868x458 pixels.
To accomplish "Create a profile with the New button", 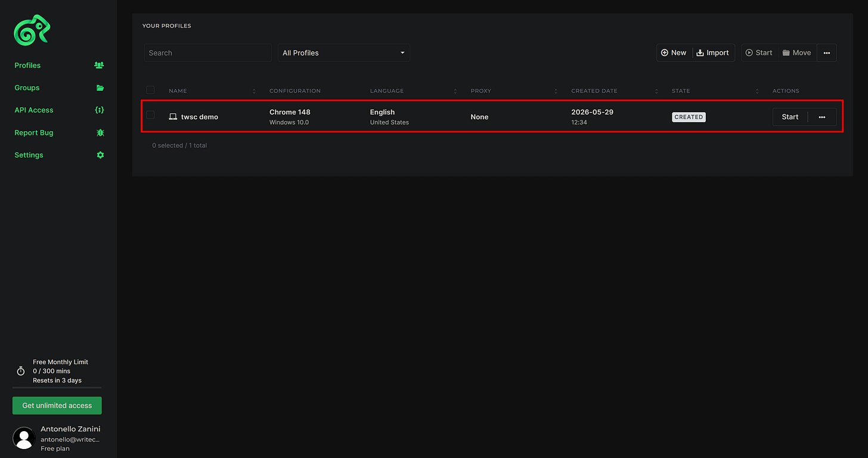I will (x=674, y=52).
